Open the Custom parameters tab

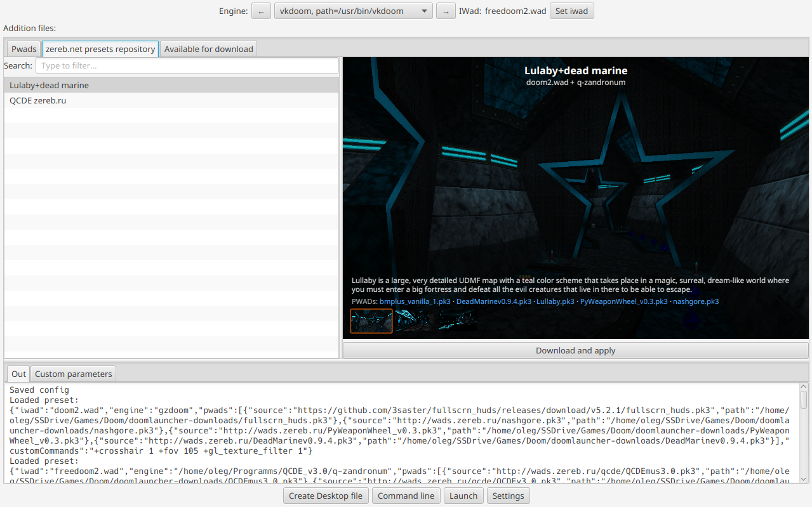pyautogui.click(x=73, y=374)
